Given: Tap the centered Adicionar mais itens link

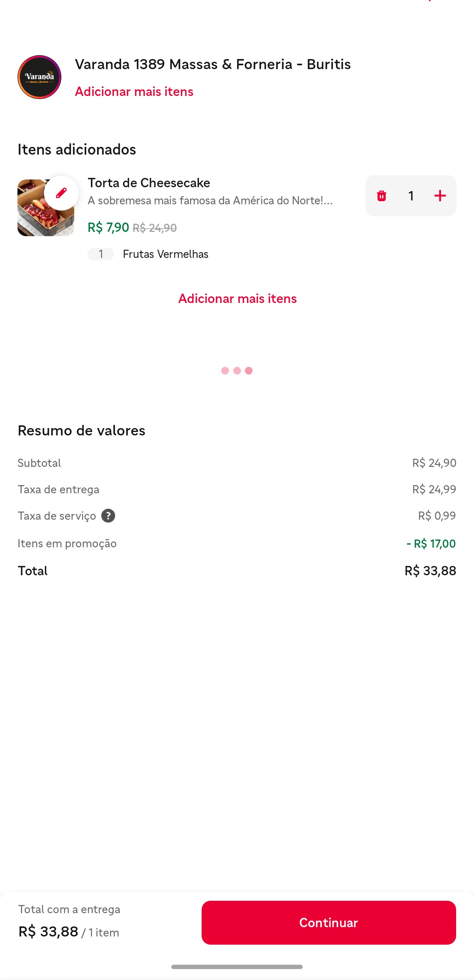Looking at the screenshot, I should pyautogui.click(x=237, y=299).
